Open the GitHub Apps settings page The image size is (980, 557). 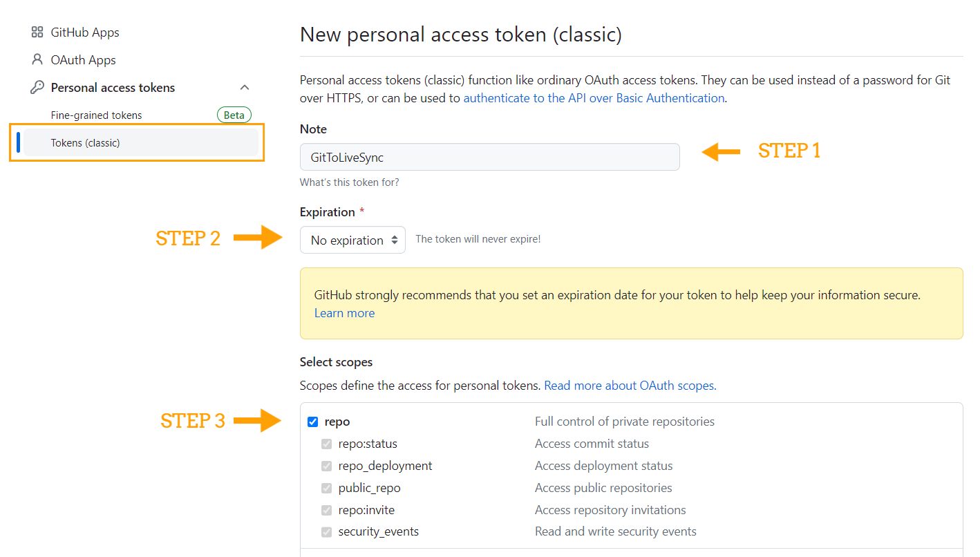(84, 32)
